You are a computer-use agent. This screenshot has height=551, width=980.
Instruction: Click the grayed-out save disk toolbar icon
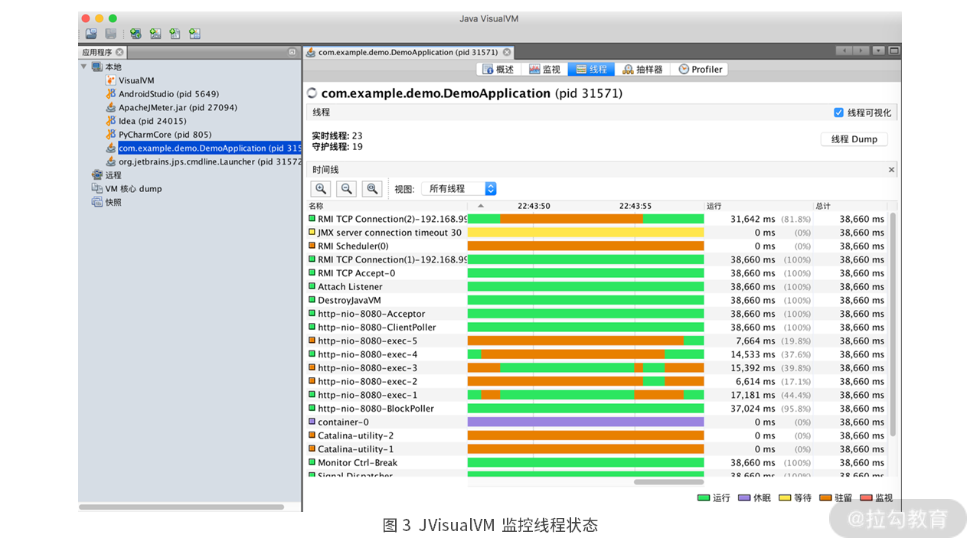click(x=111, y=34)
